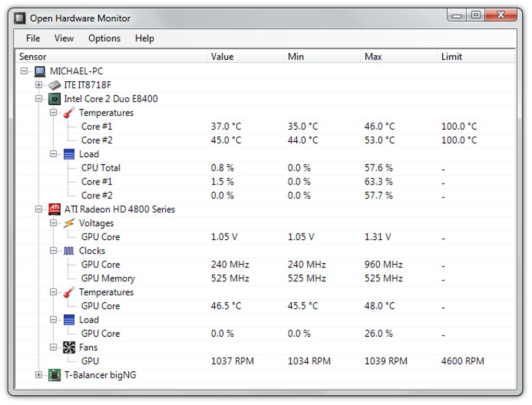Click the GPU Temperatures thermometer icon
The width and height of the screenshot is (532, 405).
(69, 292)
